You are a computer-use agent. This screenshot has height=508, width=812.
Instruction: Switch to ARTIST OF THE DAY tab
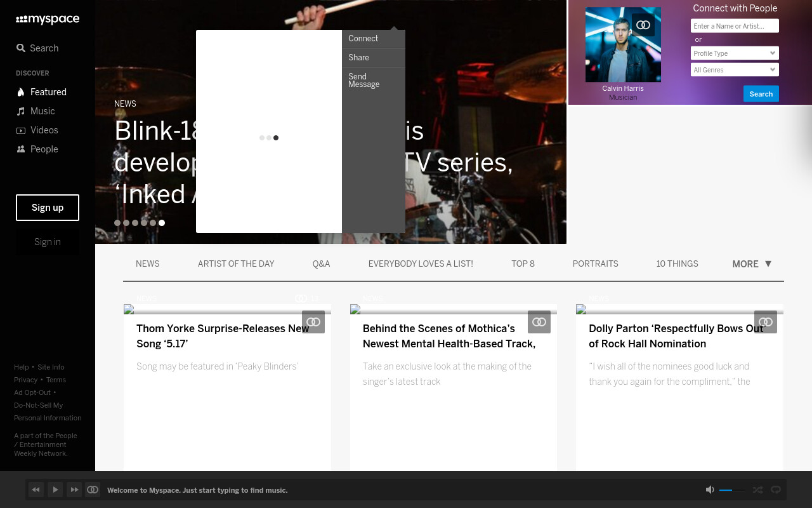tap(236, 264)
